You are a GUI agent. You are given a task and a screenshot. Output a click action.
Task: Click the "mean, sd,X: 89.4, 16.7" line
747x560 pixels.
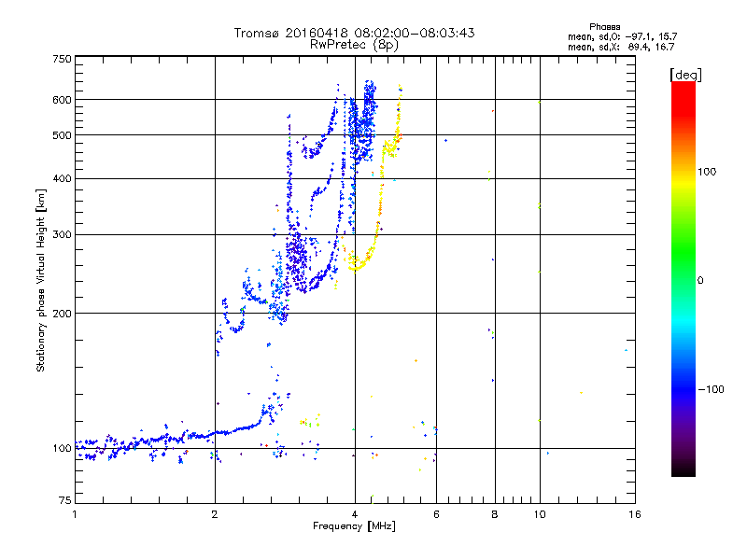pos(621,47)
